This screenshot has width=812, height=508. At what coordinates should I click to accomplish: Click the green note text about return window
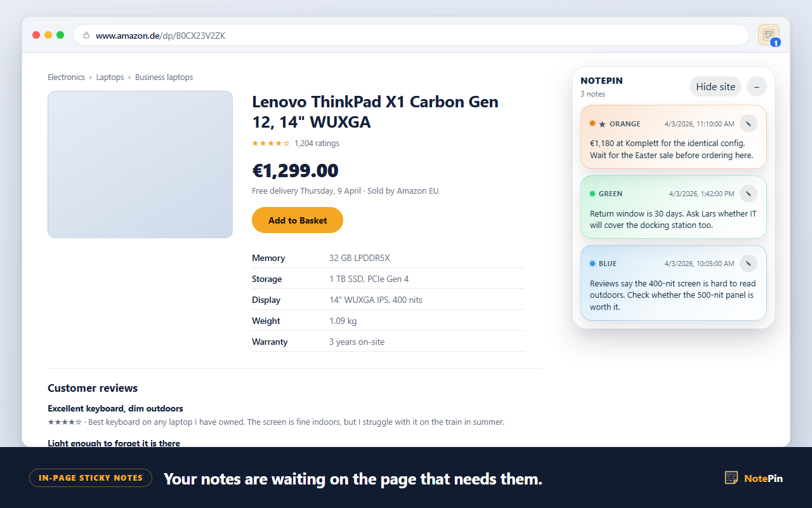click(673, 219)
